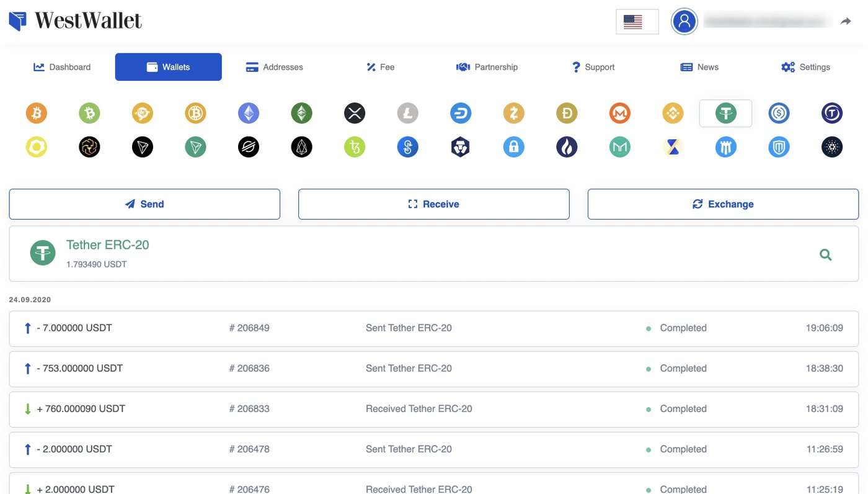Click the - 7.000000 USDT amount
Viewport: 868px width, 494px height.
click(74, 328)
